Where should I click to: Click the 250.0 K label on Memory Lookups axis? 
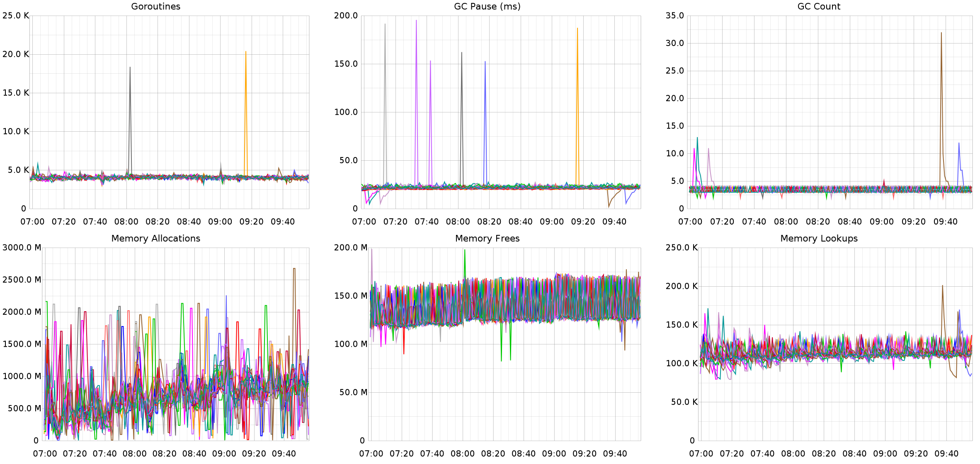pos(682,248)
